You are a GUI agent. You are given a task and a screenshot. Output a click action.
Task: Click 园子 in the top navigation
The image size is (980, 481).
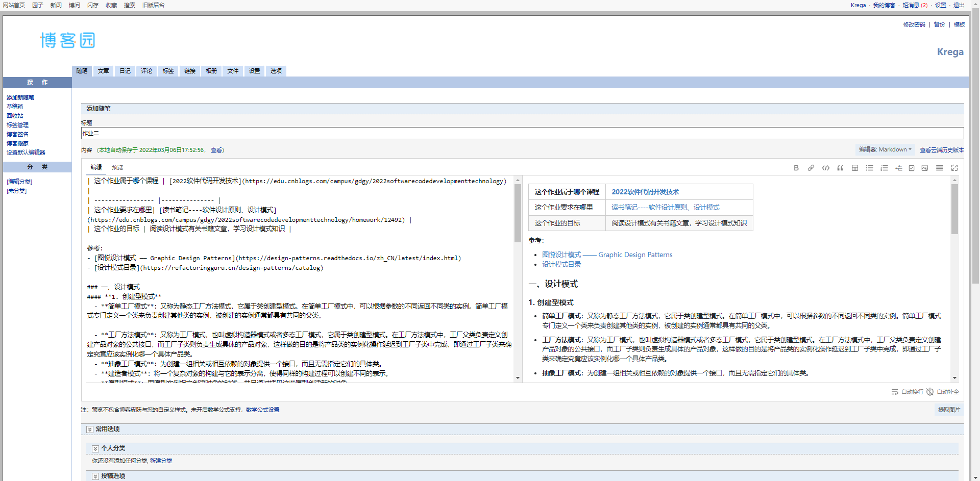(38, 5)
